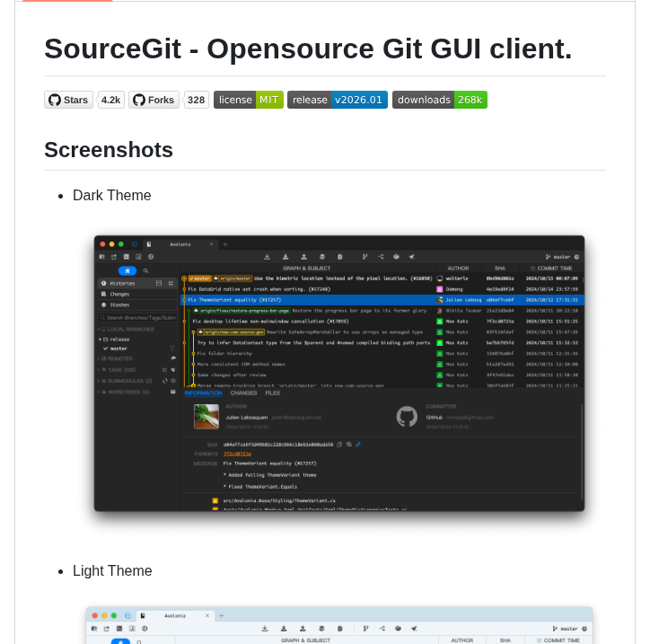Screen dimensions: 650x644
Task: Click Create branch icon in dark theme toolbar
Action: point(365,257)
